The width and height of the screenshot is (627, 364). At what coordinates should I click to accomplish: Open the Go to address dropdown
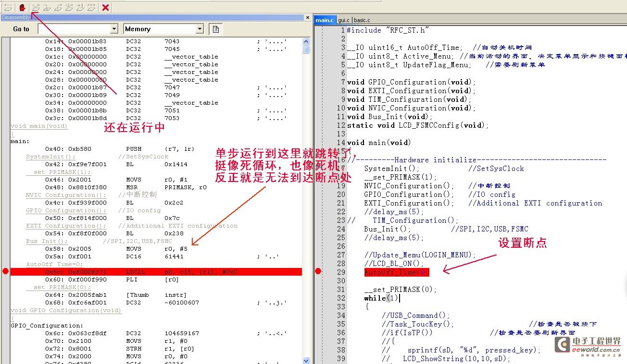point(114,29)
